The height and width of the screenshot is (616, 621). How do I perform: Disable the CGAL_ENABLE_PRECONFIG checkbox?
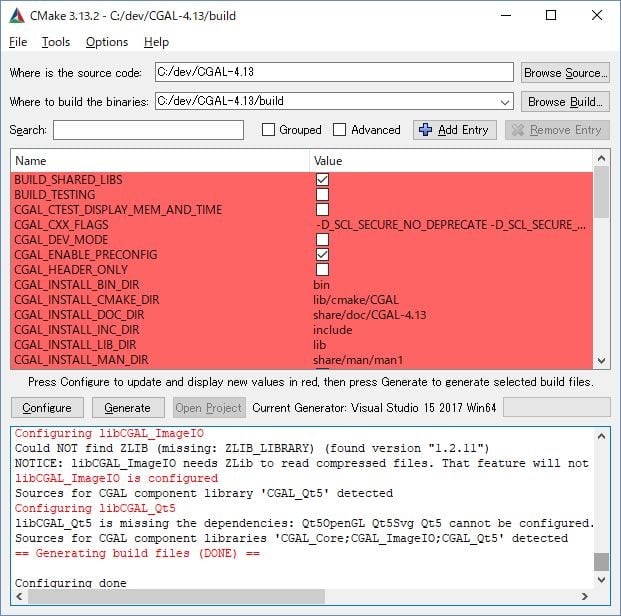(x=322, y=255)
